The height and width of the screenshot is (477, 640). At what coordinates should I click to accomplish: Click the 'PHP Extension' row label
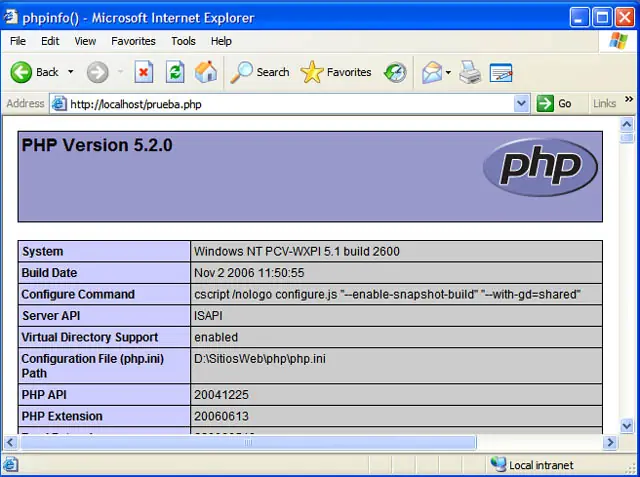click(x=62, y=416)
